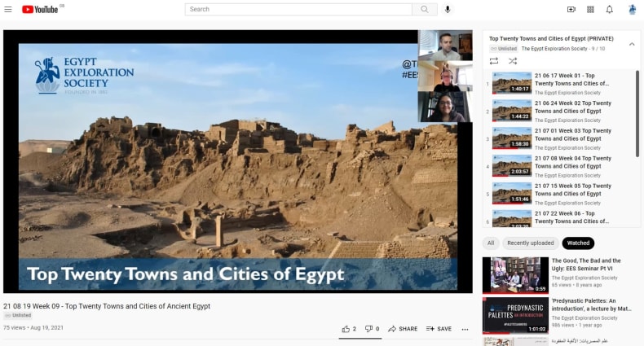Open The Egypt Exploration Society playlist owner link
Screen dimensions: 644x346
click(554, 48)
